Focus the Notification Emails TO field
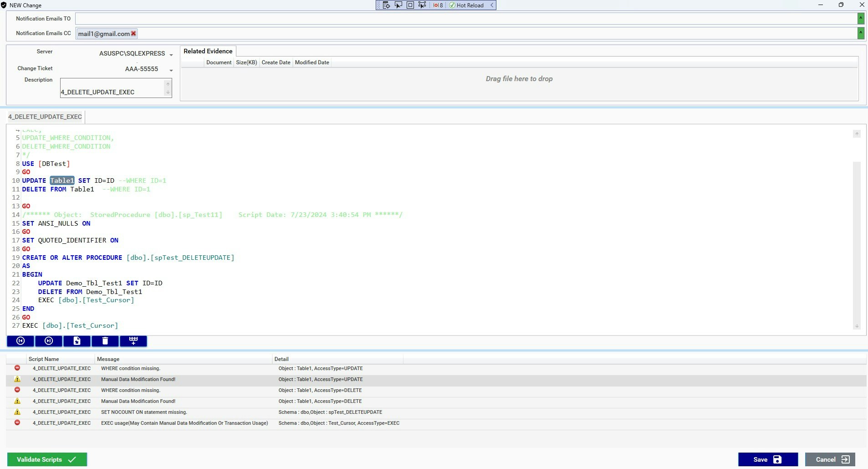 (x=466, y=18)
